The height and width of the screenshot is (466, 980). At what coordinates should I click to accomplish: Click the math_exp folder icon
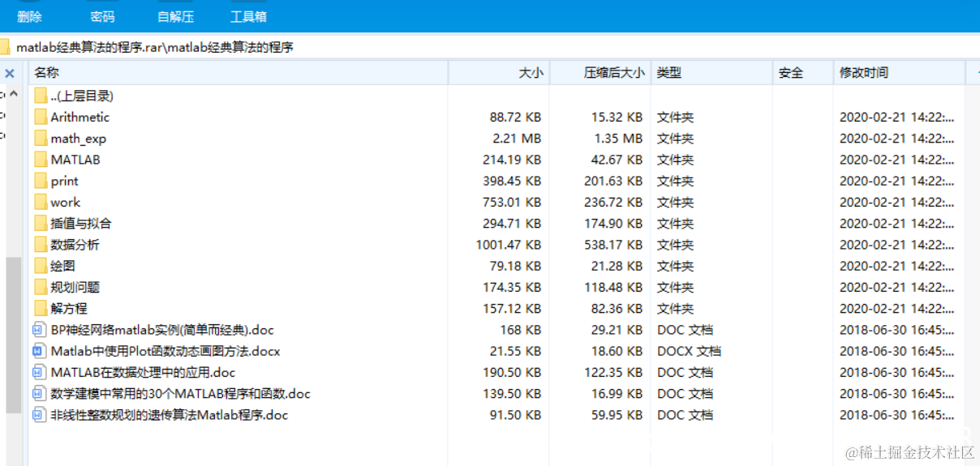coord(41,139)
